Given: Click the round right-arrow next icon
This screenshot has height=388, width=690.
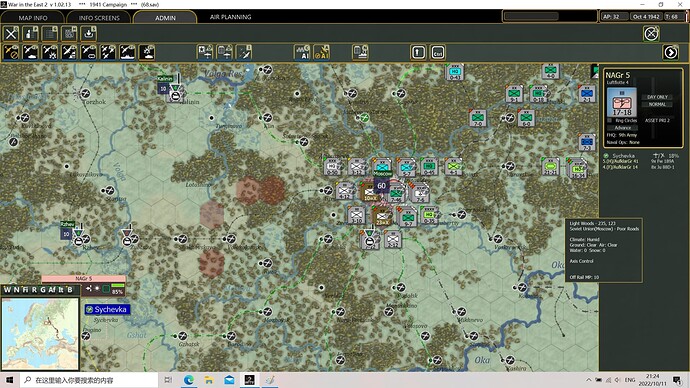Looking at the screenshot, I should pos(671,52).
